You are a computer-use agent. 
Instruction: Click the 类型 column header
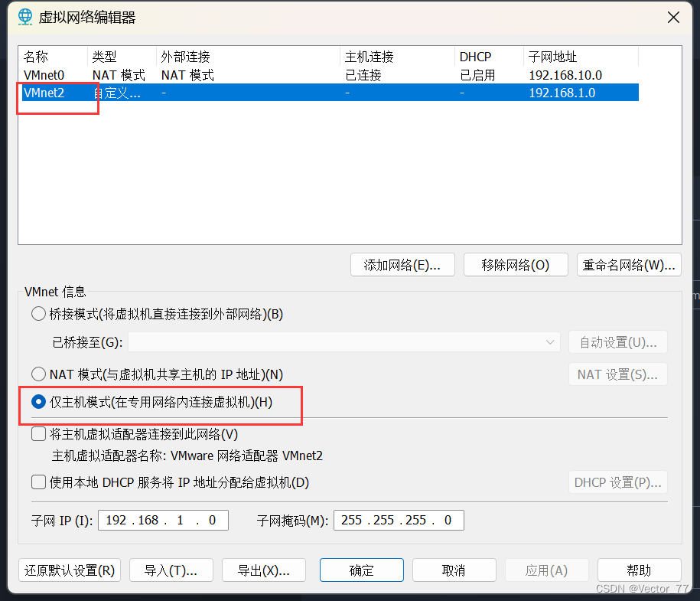tap(122, 57)
